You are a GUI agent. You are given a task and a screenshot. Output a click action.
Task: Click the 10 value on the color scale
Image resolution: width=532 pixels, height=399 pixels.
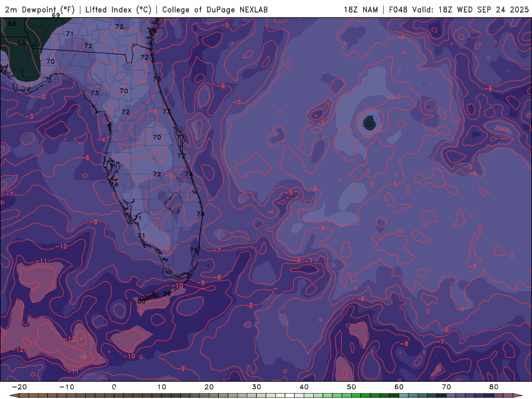[162, 387]
